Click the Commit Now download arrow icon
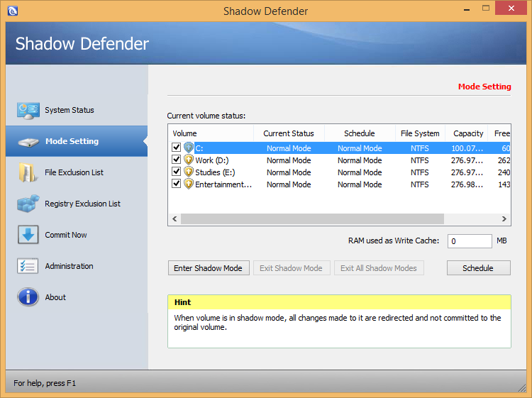The height and width of the screenshot is (398, 532). [x=28, y=235]
